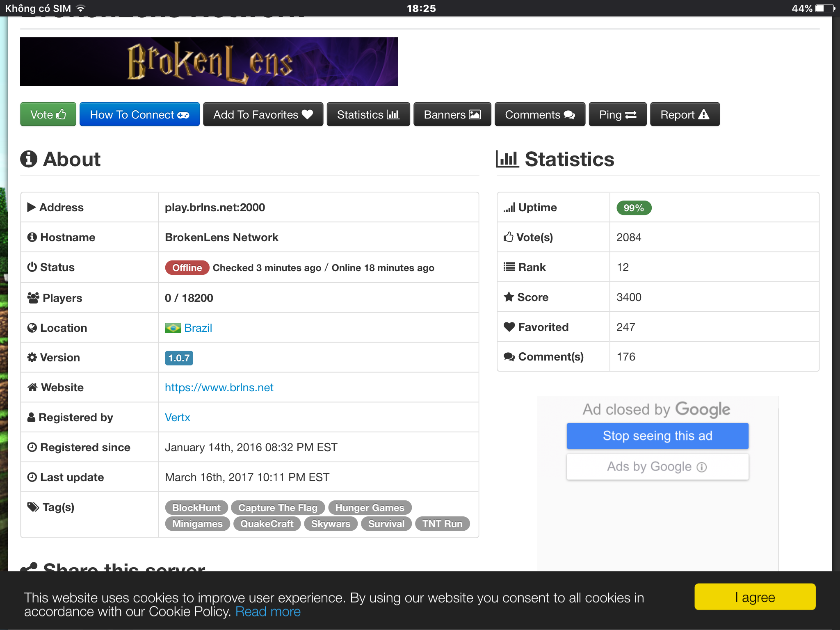Click the Version gear icon
Image resolution: width=840 pixels, height=630 pixels.
pos(32,357)
